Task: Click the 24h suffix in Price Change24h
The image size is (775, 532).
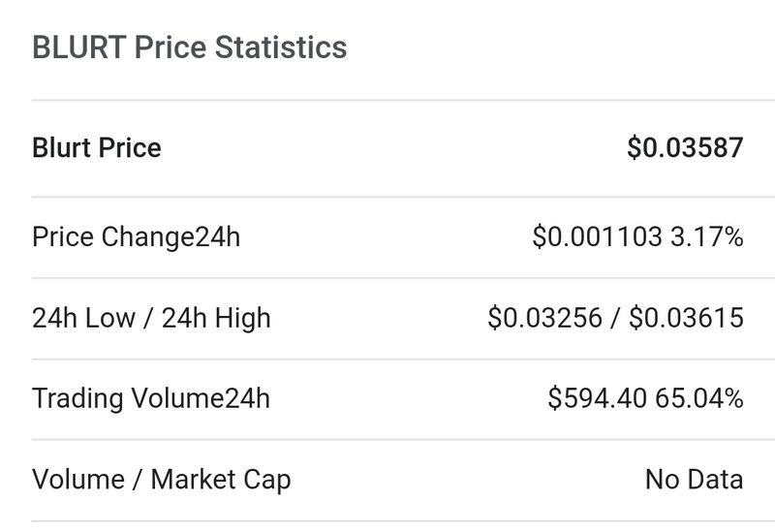Action: coord(217,237)
